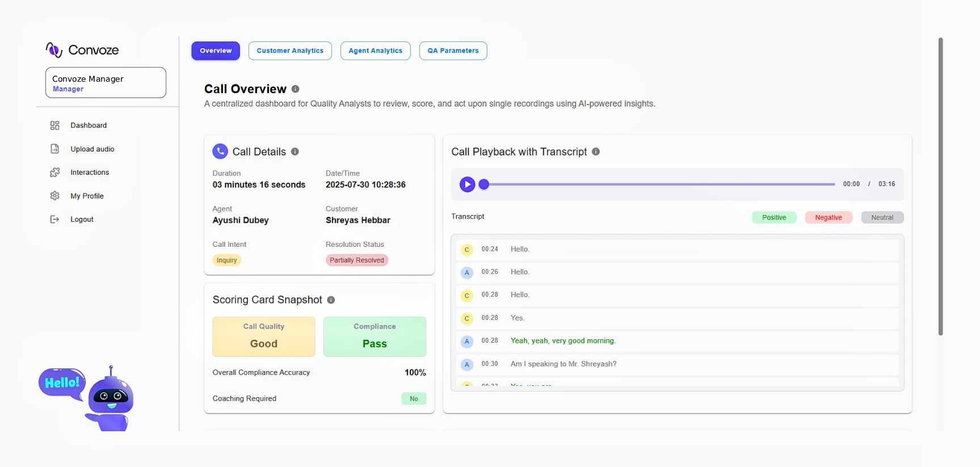Click the page vertical scrollbar

[940, 187]
